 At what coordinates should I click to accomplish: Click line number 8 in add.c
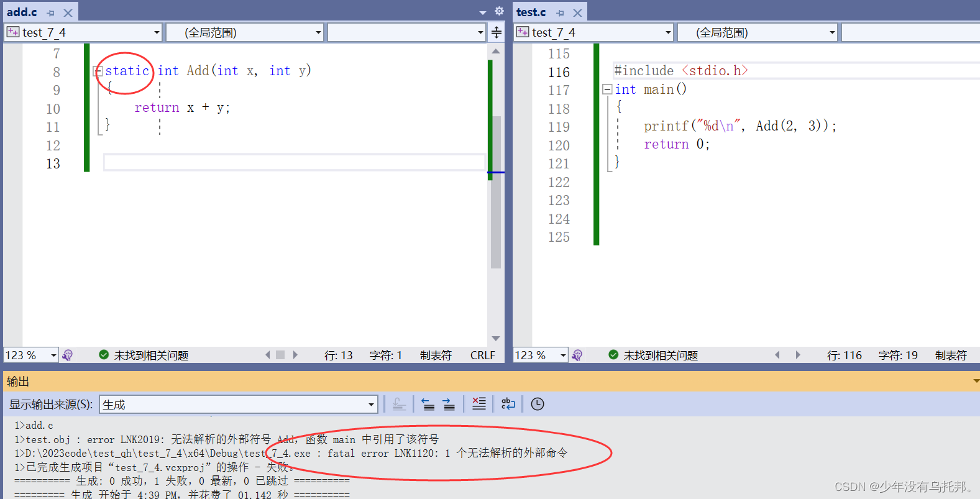click(57, 72)
